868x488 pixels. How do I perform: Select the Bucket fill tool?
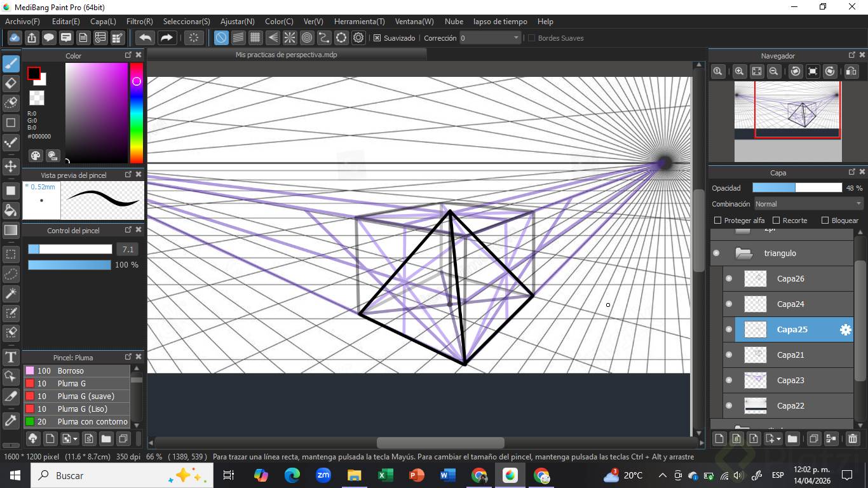(x=11, y=210)
